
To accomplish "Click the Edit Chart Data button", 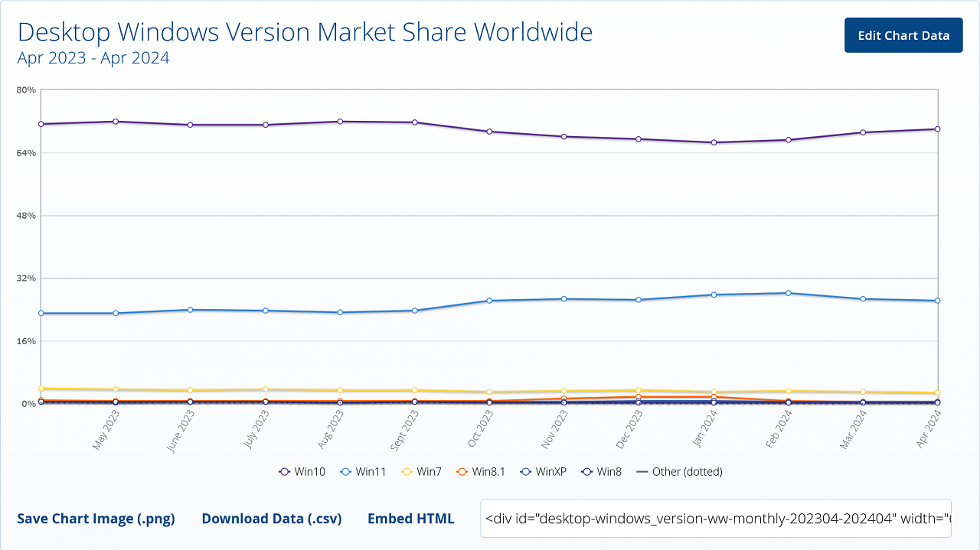I will [x=903, y=35].
